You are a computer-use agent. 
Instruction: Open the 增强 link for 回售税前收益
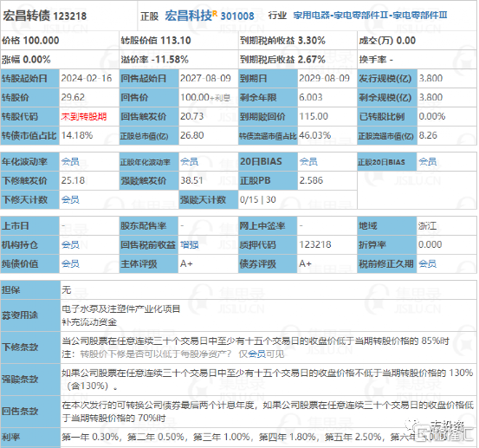point(189,244)
